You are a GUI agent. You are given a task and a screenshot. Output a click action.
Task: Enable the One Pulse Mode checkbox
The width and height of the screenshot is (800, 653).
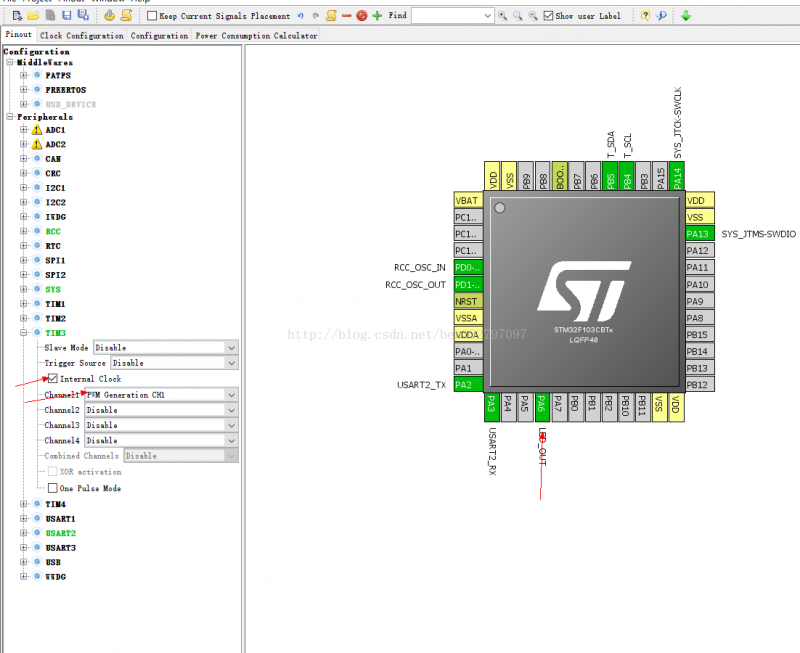click(x=52, y=488)
